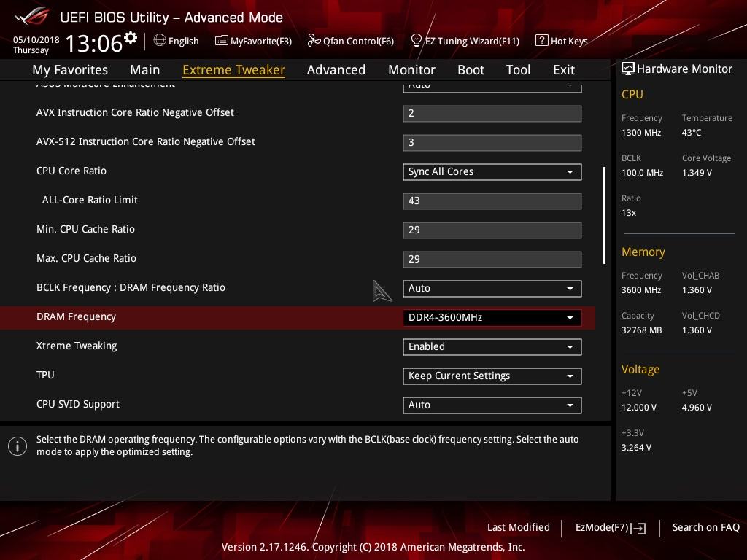
Task: Click AVX Instruction Core Ratio Negative Offset field
Action: (x=492, y=114)
